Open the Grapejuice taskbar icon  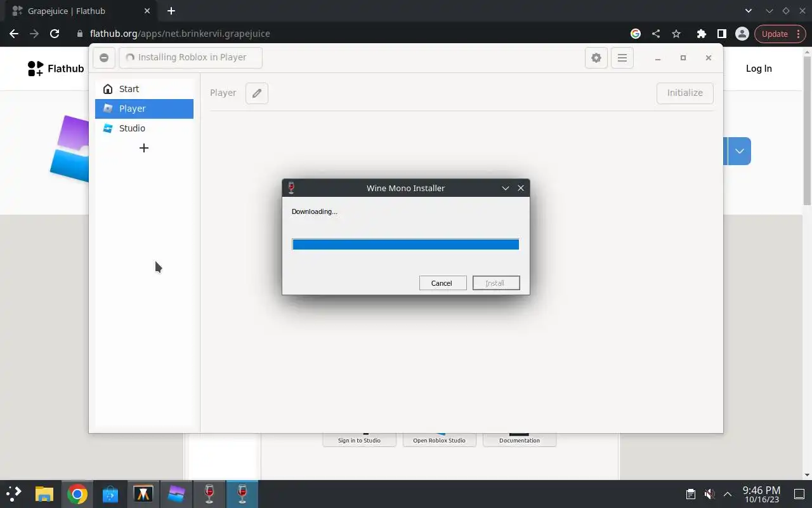[x=176, y=493]
